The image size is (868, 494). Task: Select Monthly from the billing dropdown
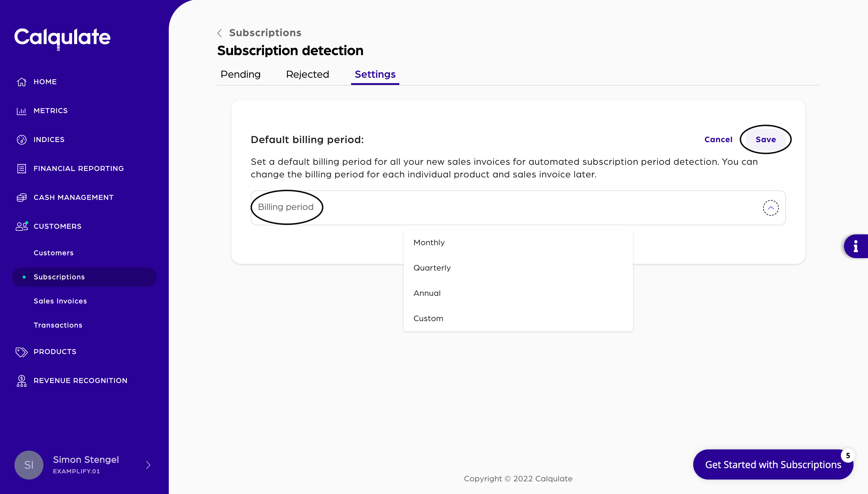(x=429, y=242)
